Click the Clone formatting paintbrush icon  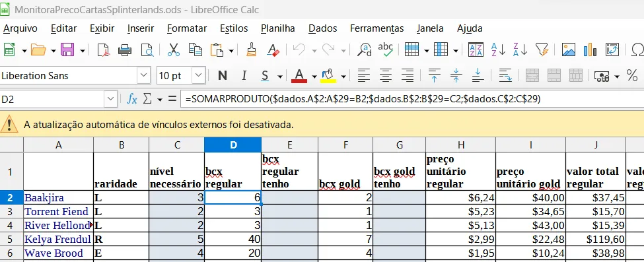tap(252, 49)
